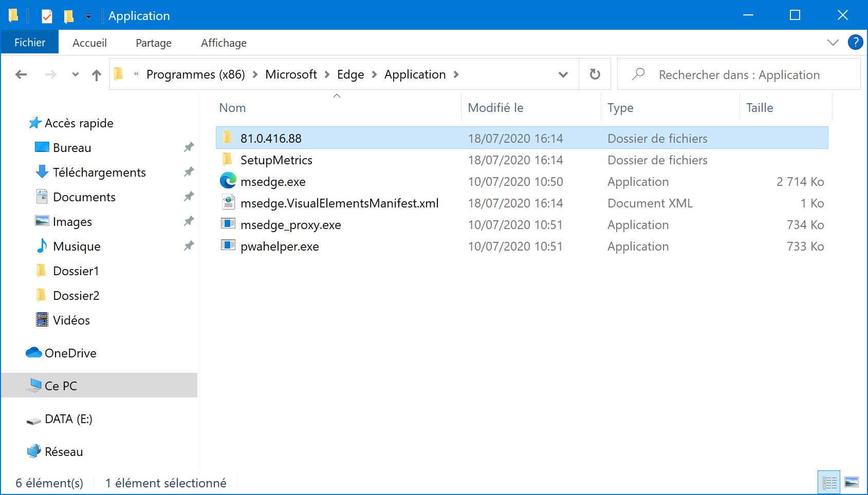Click the folder icon in the address bar
The height and width of the screenshot is (495, 868).
(119, 74)
